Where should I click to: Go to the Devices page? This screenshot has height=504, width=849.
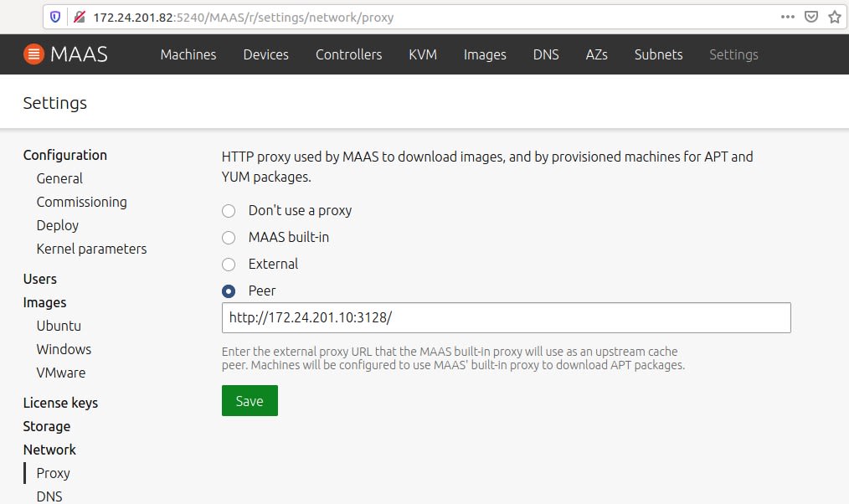[x=266, y=54]
